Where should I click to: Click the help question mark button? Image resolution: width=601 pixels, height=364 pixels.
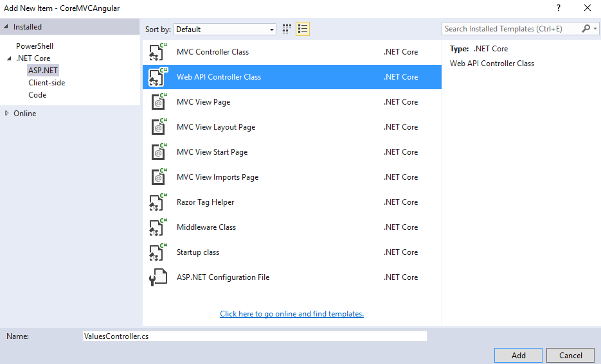tap(559, 8)
